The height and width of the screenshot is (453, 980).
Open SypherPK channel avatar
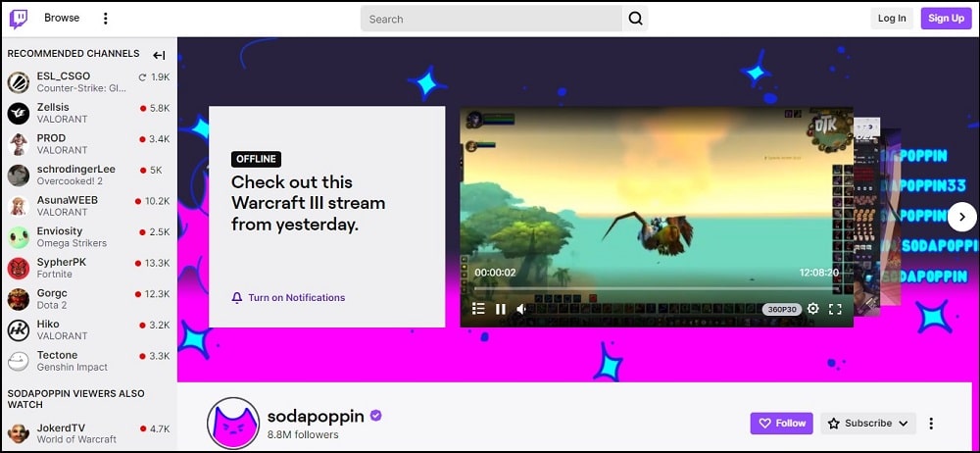point(19,269)
